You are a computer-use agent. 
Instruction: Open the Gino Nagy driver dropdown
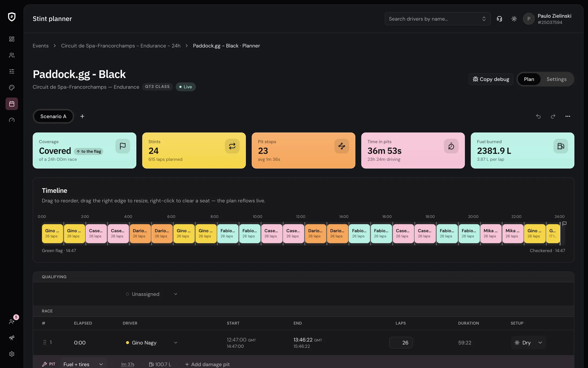[152, 343]
